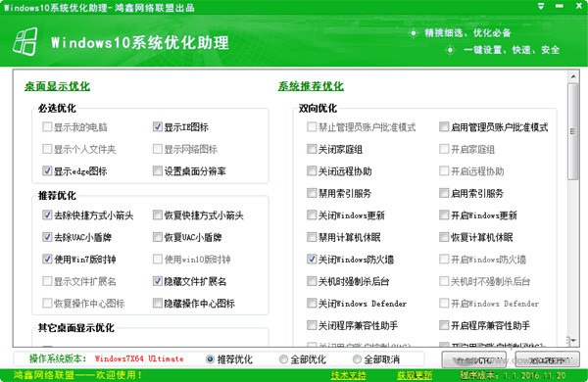Toggle 显示个人文件夹 checkbox
588x382 pixels.
(47, 149)
